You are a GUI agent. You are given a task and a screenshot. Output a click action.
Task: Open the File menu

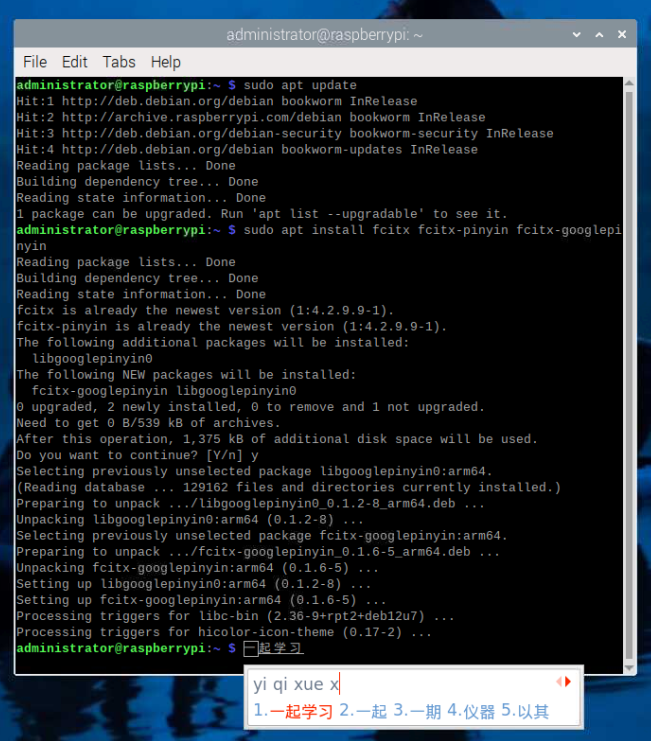tap(35, 62)
